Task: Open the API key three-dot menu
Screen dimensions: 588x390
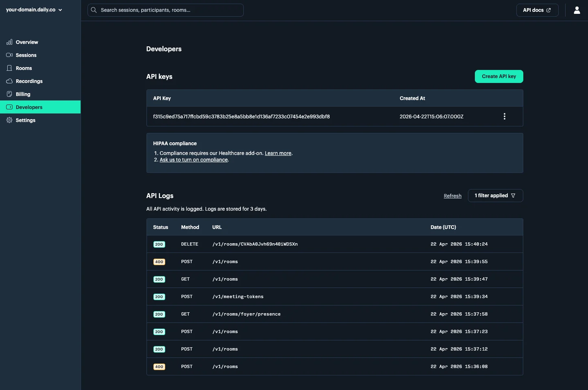Action: click(505, 116)
